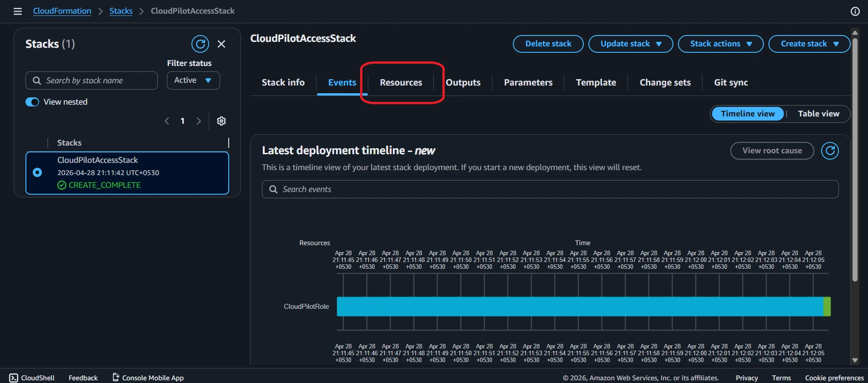868x383 pixels.
Task: Click Stacks column header
Action: pyautogui.click(x=69, y=143)
